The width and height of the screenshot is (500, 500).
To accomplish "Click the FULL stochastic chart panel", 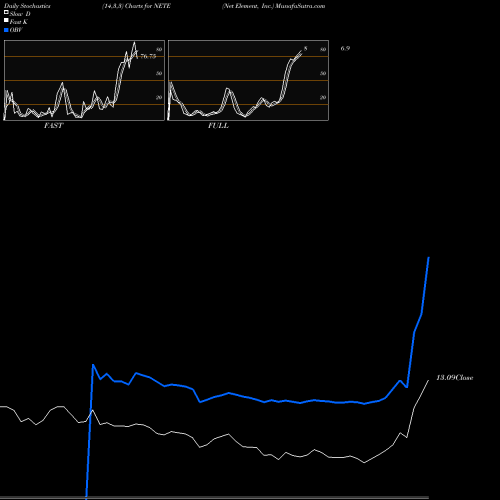I will pyautogui.click(x=248, y=80).
